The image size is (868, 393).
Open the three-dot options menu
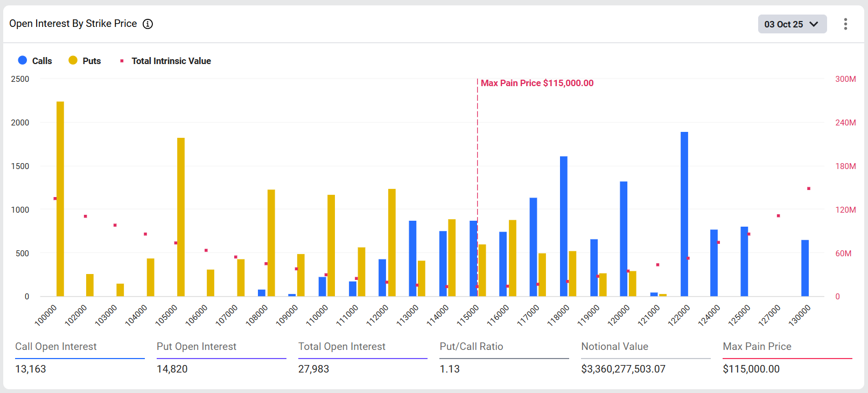(845, 24)
